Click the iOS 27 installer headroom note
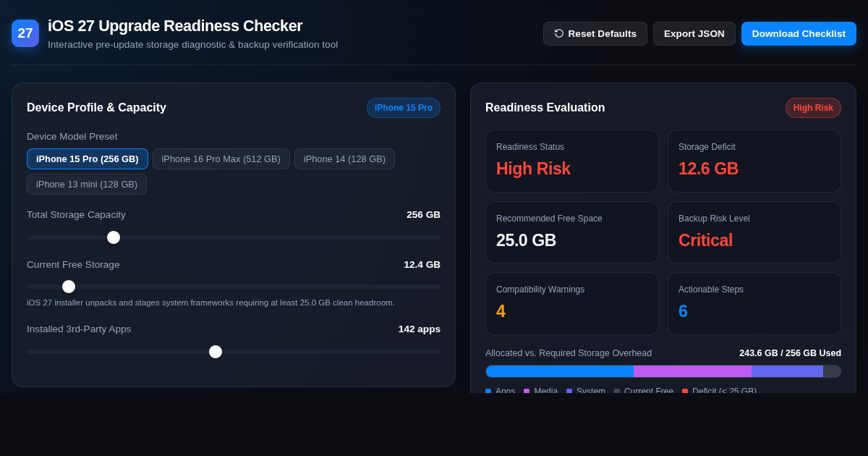Viewport: 868px width, 456px height. [210, 303]
